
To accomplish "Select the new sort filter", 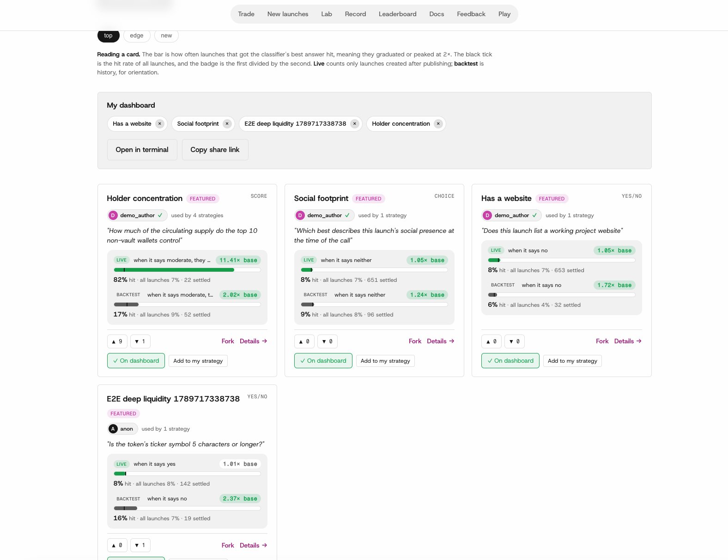I will coord(166,36).
